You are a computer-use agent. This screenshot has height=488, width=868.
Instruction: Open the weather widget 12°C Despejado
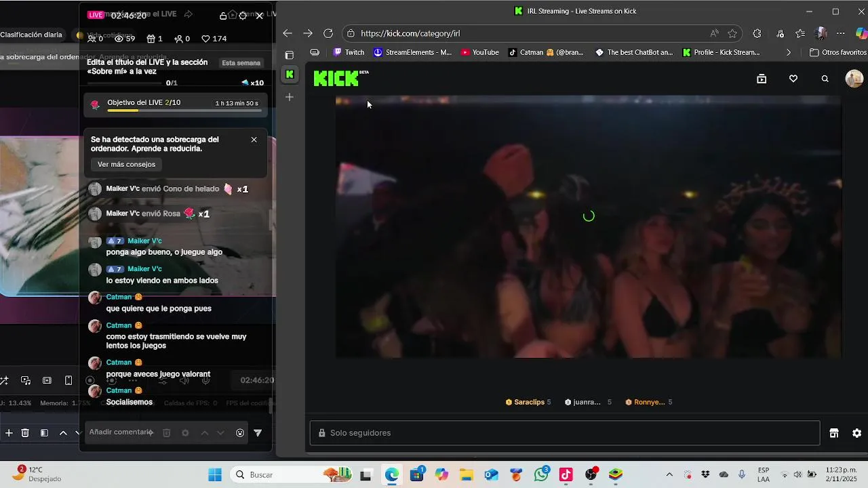pos(37,474)
